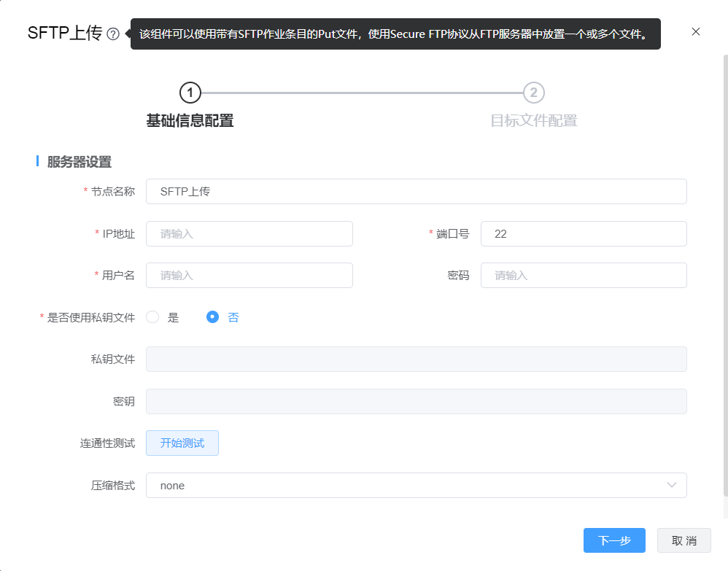Close the SFTP上传 dialog with the X icon
The width and height of the screenshot is (728, 571).
point(695,31)
